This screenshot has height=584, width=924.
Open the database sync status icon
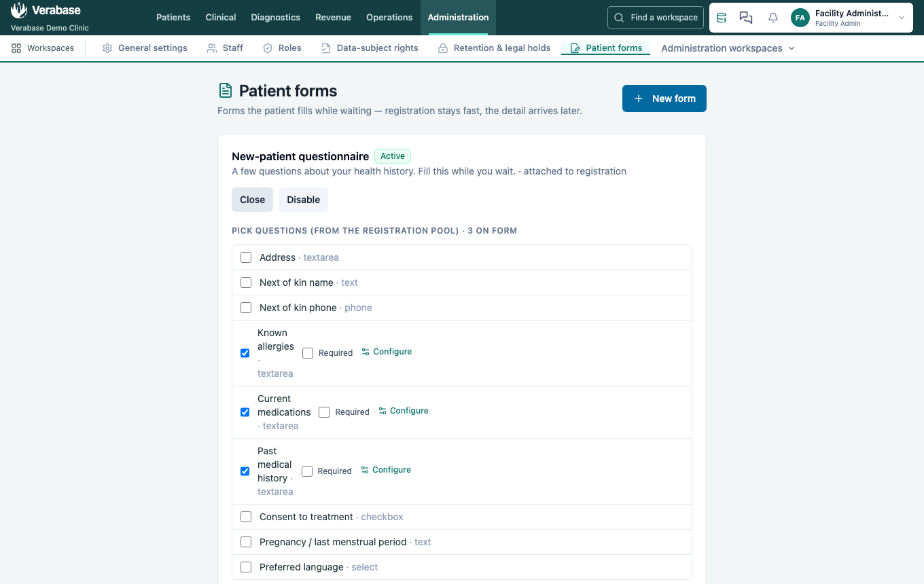coord(722,18)
